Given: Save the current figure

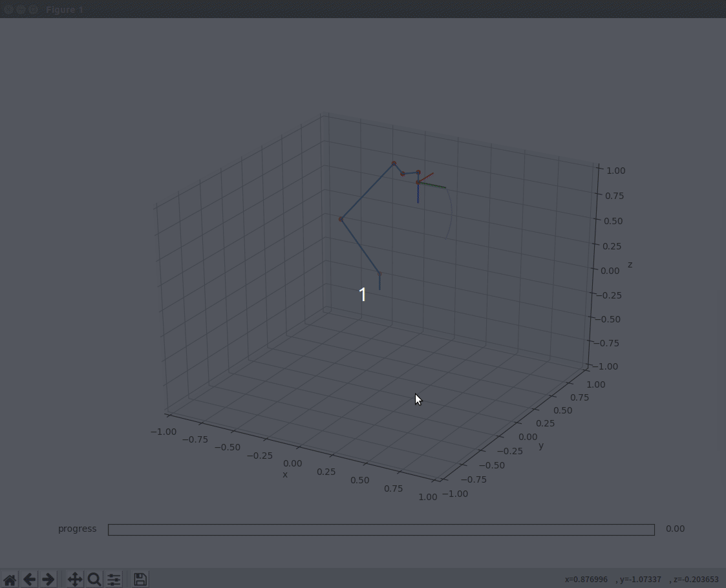Looking at the screenshot, I should tap(140, 579).
